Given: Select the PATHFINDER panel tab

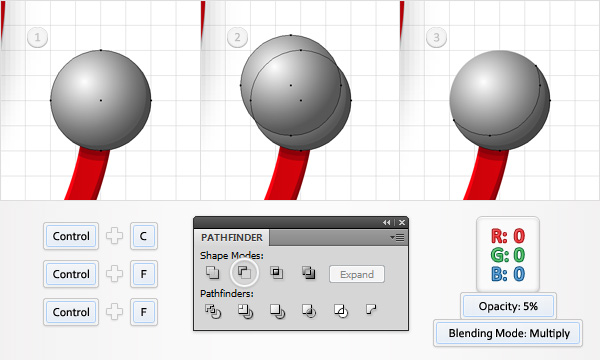Looking at the screenshot, I should [x=232, y=238].
